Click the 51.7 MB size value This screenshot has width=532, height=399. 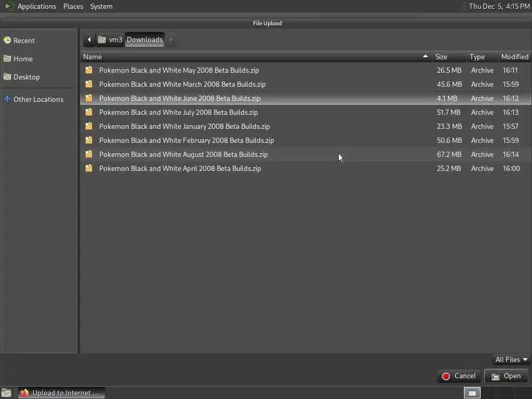pos(448,112)
